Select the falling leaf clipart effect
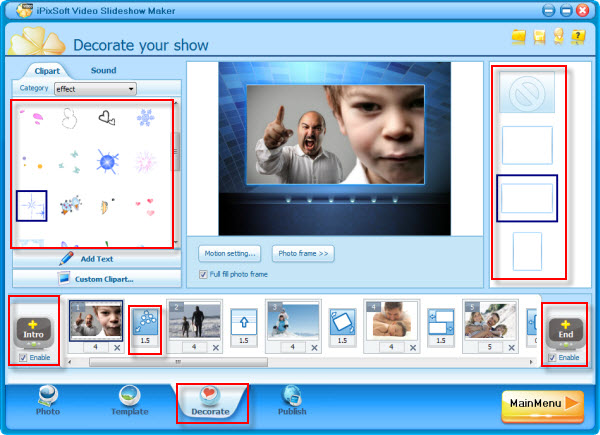The width and height of the screenshot is (600, 435). click(107, 206)
